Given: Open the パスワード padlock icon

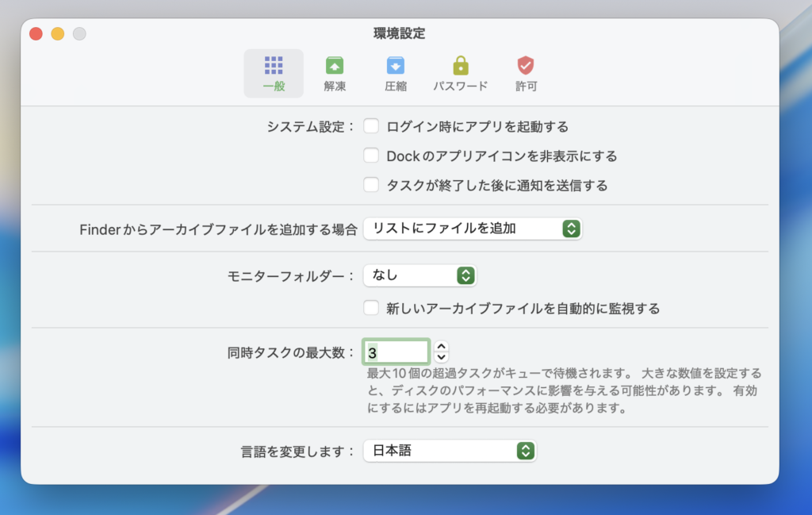Looking at the screenshot, I should click(x=460, y=66).
